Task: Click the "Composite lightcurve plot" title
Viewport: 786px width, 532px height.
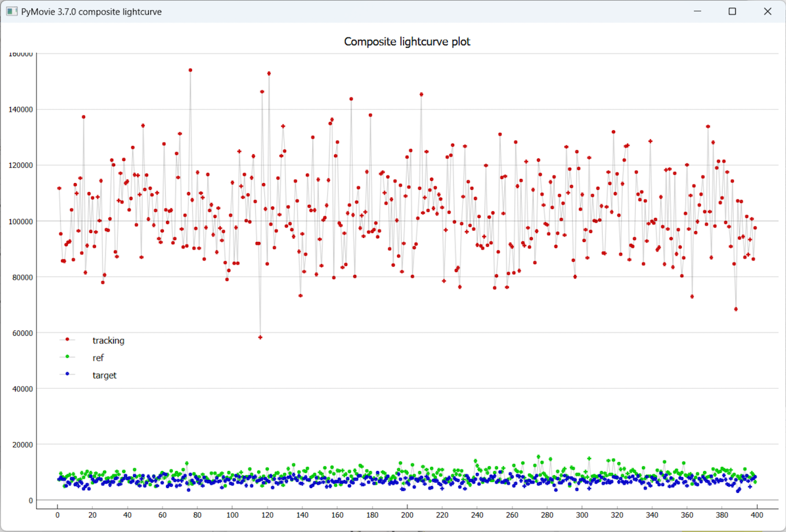Action: (x=407, y=42)
